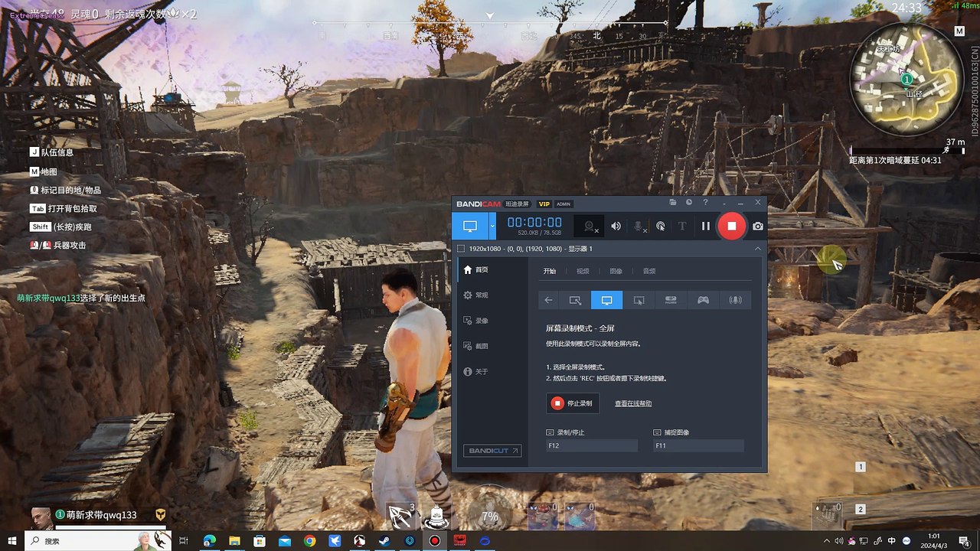
Task: Open the scheduled recording clock icon
Action: coord(689,203)
